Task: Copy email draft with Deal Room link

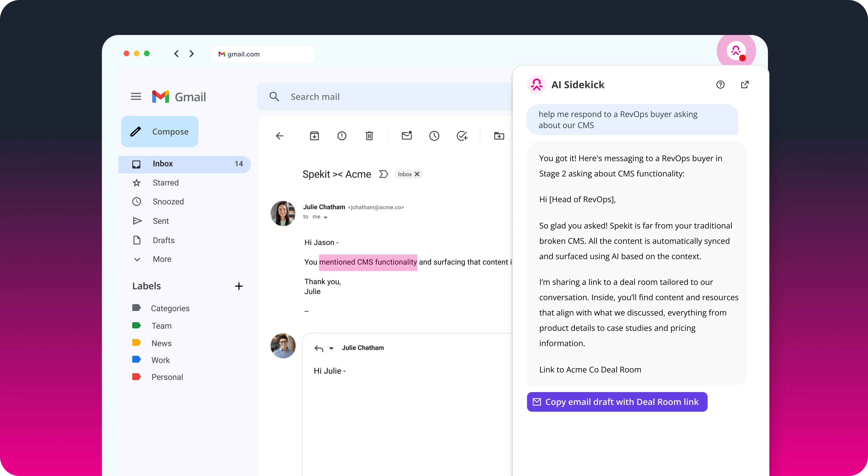Action: (x=617, y=402)
